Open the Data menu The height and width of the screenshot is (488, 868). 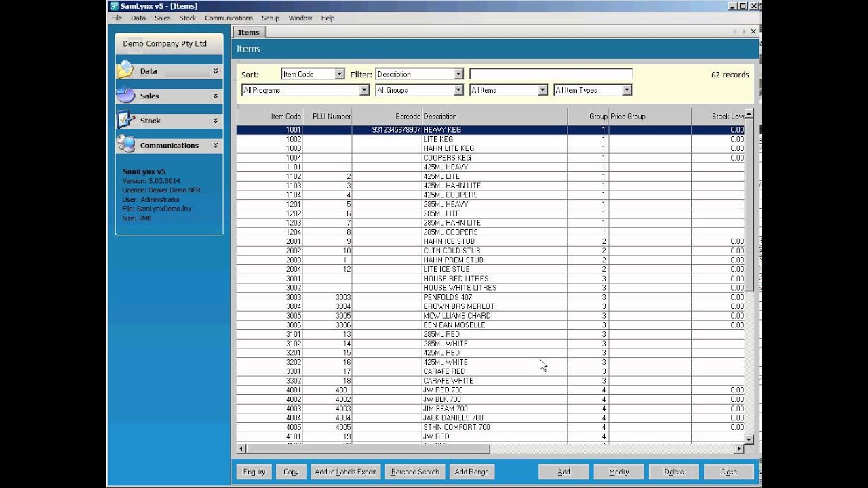(138, 18)
